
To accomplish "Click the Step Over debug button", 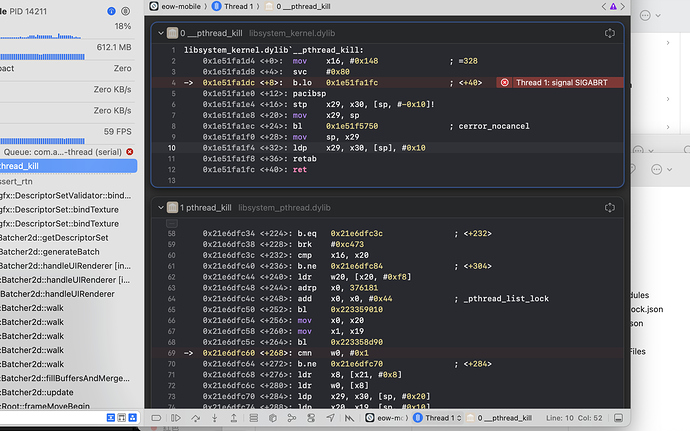I will [195, 418].
